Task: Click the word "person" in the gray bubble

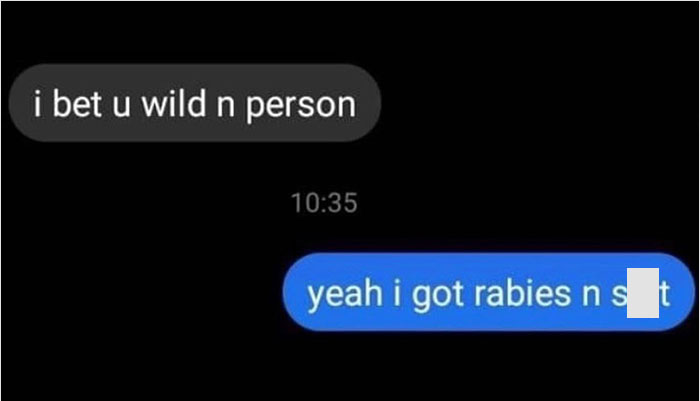Action: click(301, 106)
